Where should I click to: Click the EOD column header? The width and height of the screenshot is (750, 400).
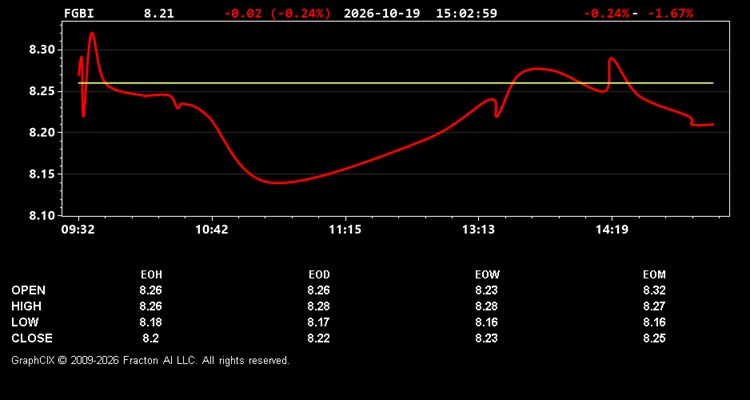319,275
